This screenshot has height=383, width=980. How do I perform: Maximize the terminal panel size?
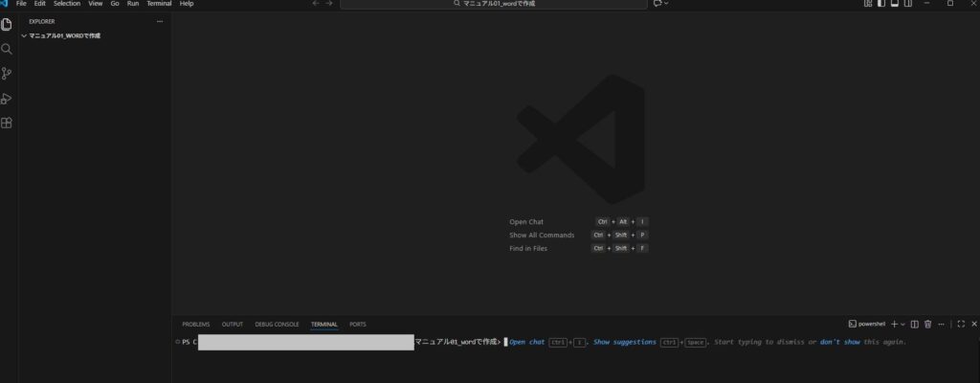[961, 325]
